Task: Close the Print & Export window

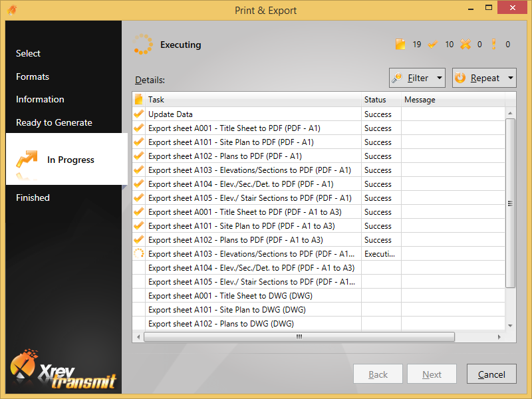Action: pyautogui.click(x=513, y=7)
